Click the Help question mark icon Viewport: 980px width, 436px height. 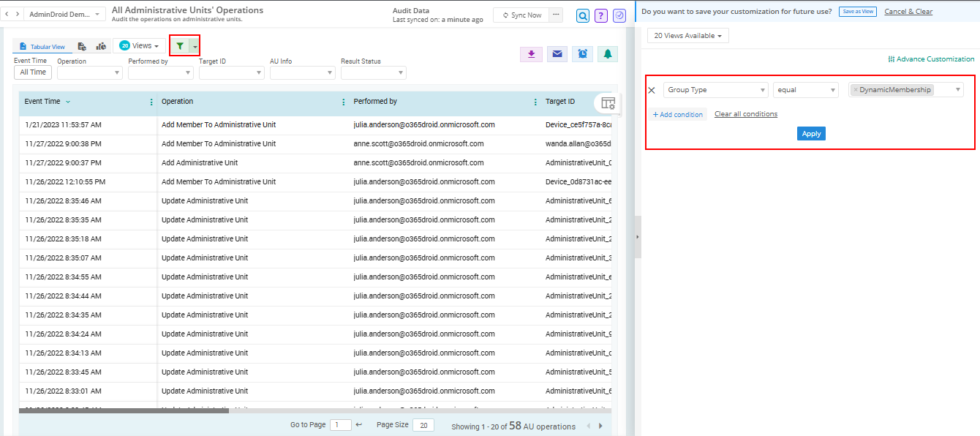point(600,15)
